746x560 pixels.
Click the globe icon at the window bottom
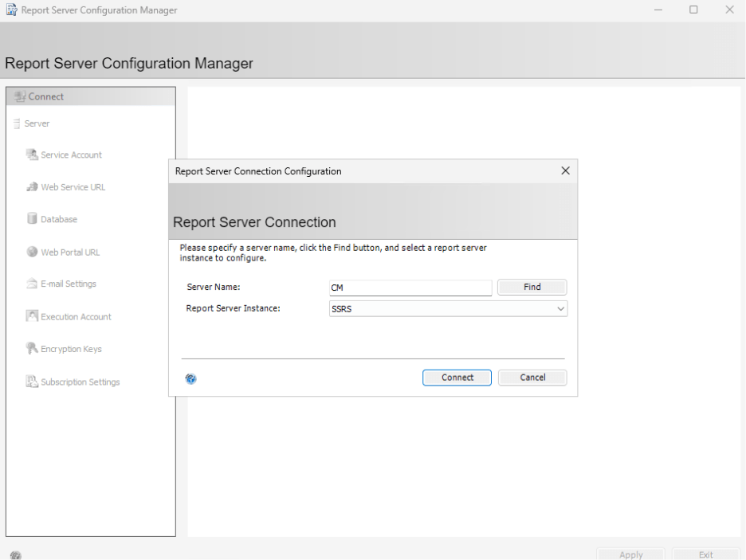[16, 554]
